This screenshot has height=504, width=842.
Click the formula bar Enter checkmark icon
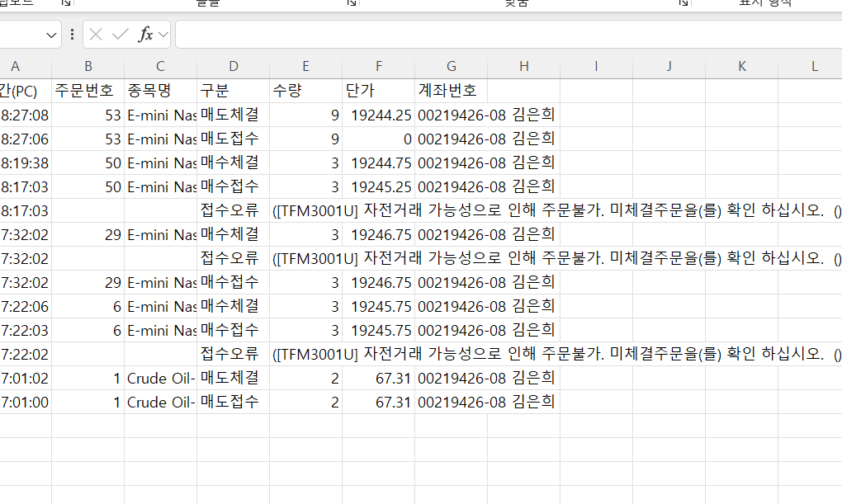[x=121, y=35]
